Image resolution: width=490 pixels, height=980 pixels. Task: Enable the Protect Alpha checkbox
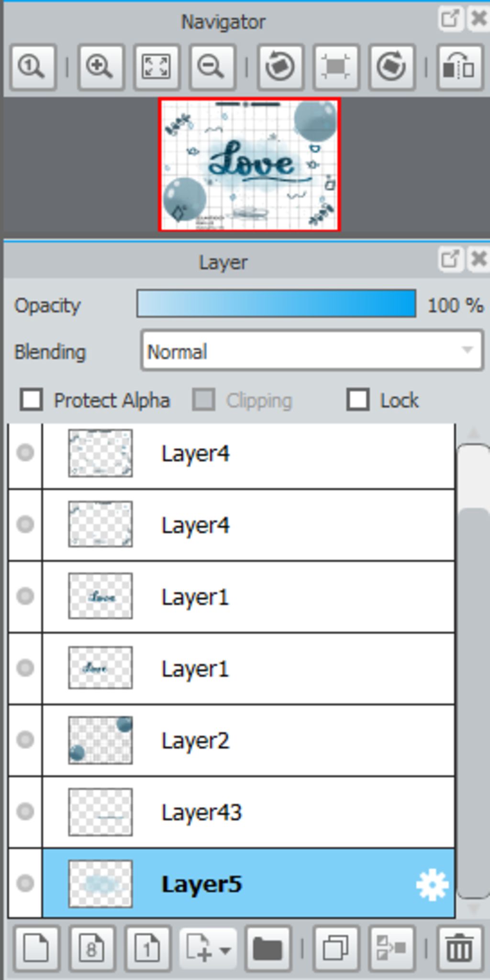pos(32,400)
